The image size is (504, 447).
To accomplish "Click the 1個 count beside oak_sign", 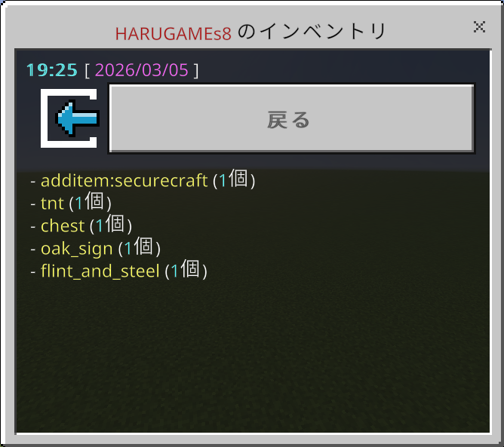I will click(139, 247).
